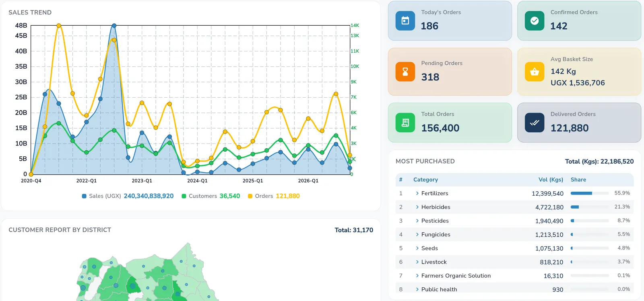Viewport: 644px width, 301px height.
Task: Click the Customers total 36,540
Action: coord(230,196)
